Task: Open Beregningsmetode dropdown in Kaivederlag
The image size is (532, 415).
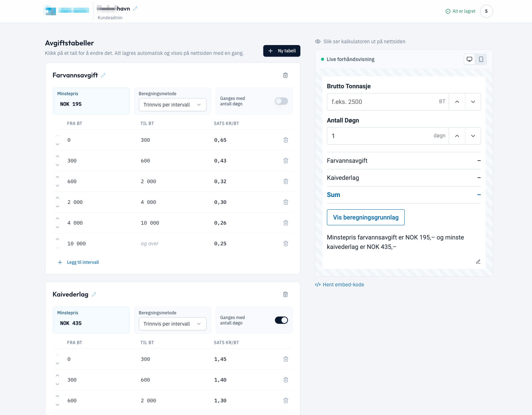Action: pyautogui.click(x=173, y=324)
